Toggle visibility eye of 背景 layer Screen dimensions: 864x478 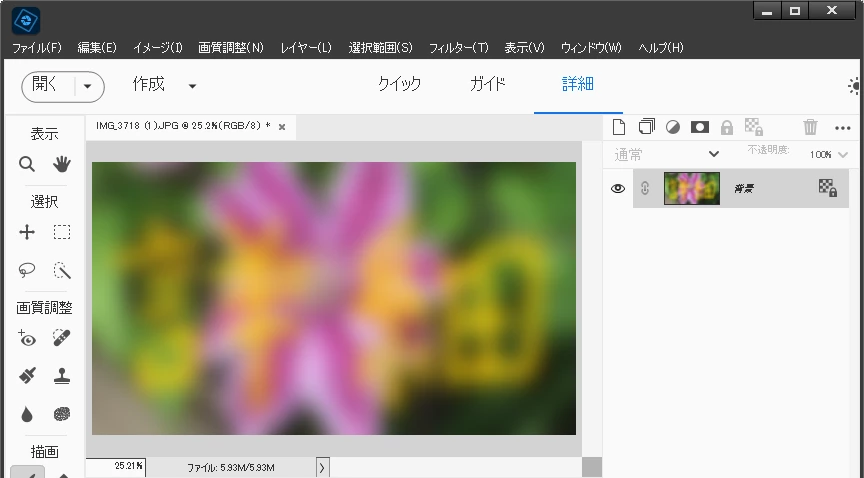pos(618,189)
